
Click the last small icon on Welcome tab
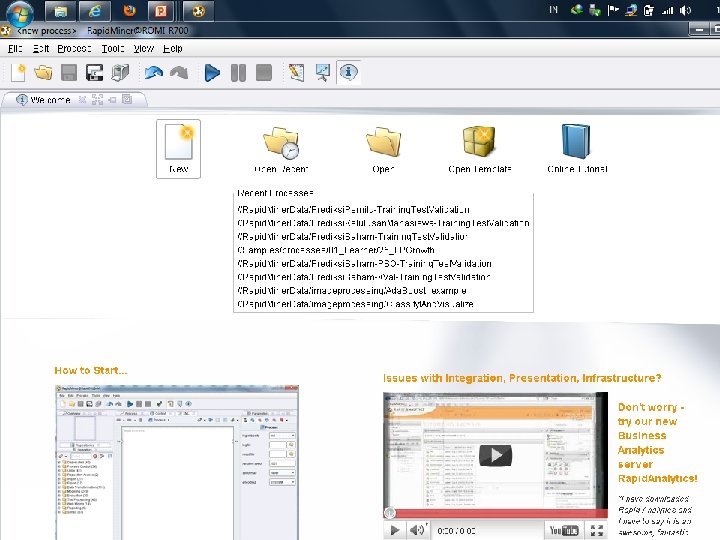[127, 99]
